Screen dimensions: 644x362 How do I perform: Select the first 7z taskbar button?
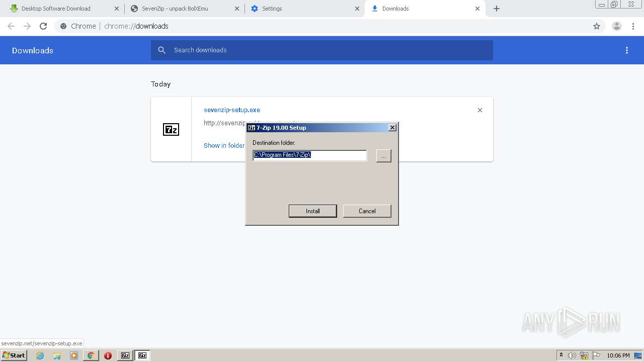click(x=125, y=355)
